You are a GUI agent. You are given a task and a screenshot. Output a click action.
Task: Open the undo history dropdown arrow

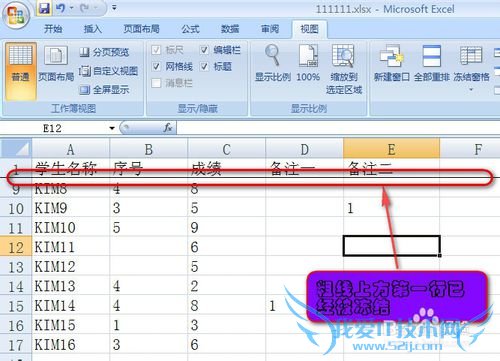tap(71, 8)
